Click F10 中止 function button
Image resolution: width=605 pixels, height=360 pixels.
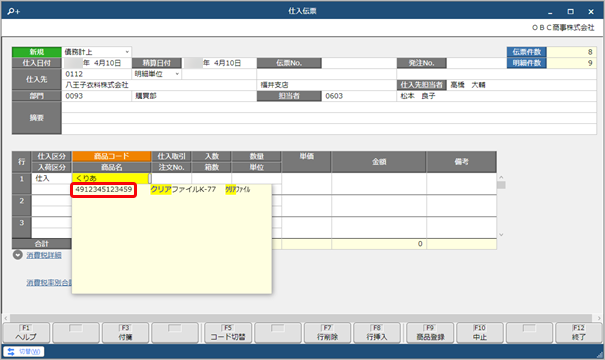click(480, 333)
